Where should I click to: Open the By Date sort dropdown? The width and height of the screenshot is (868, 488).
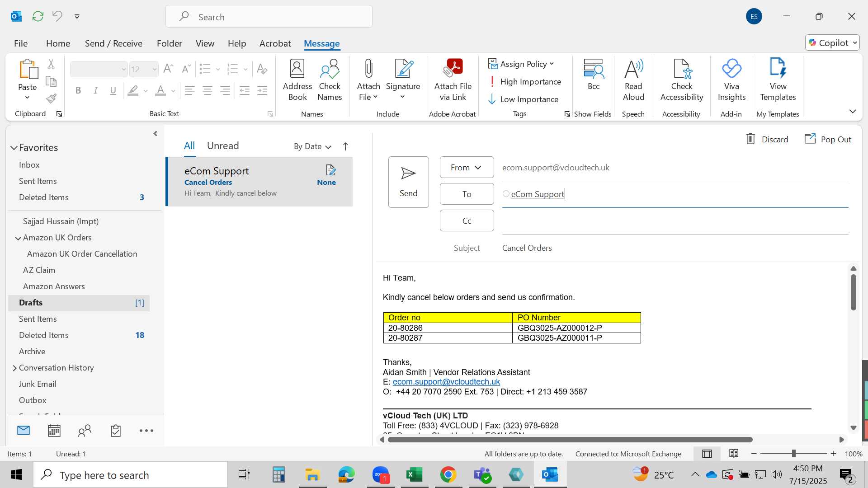coord(312,146)
